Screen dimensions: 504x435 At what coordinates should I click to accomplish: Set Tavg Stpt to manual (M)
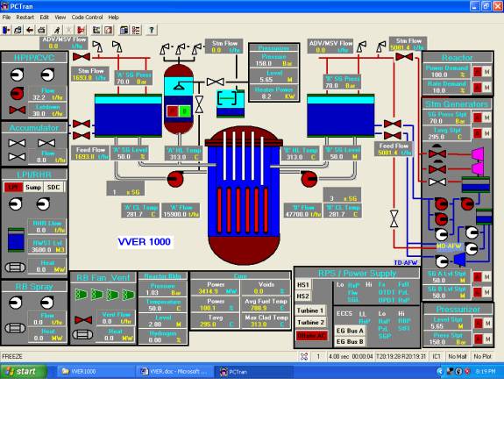487,133
